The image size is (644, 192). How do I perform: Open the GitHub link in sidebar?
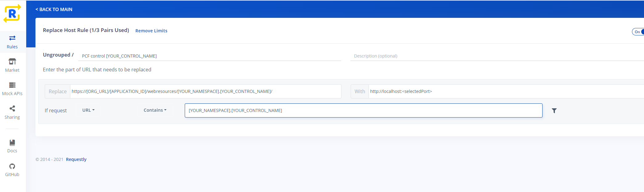click(x=12, y=170)
